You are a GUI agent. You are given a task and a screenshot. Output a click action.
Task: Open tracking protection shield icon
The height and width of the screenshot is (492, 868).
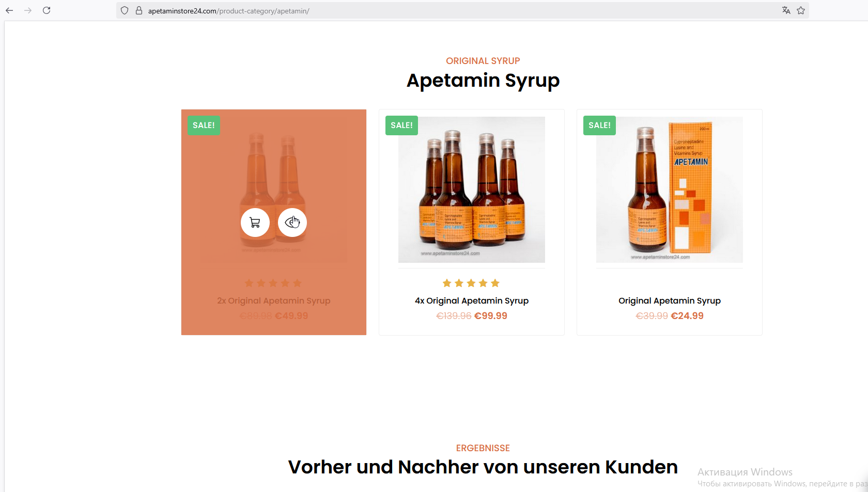125,10
